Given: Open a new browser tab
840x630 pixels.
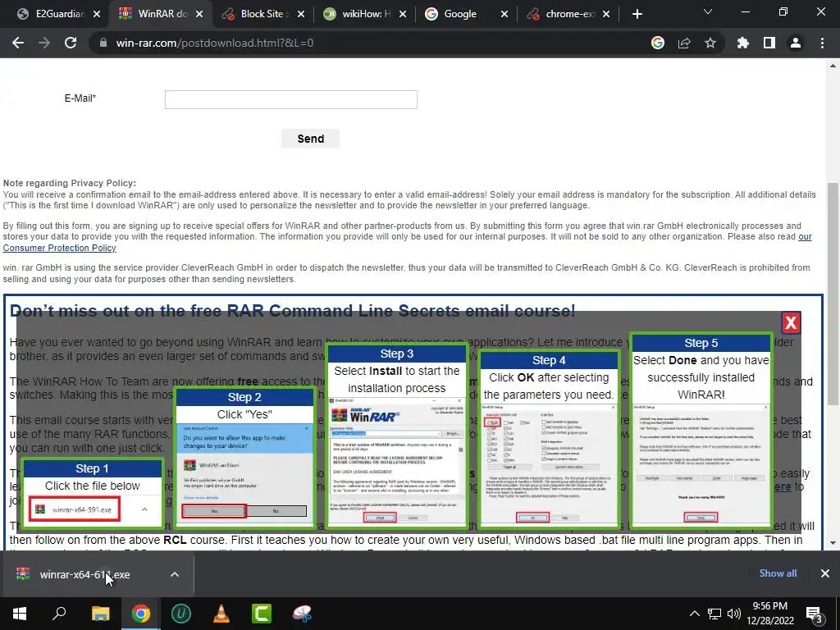Looking at the screenshot, I should pyautogui.click(x=637, y=14).
